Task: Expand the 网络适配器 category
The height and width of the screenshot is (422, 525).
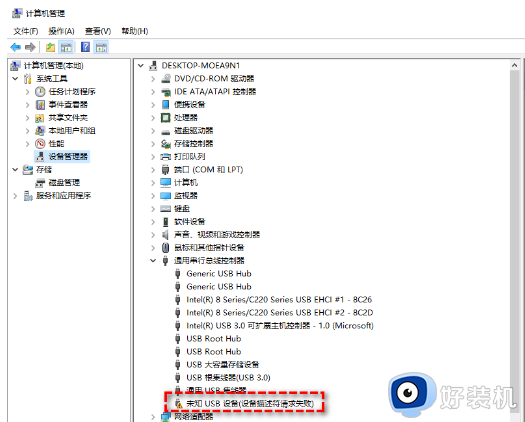Action: pos(153,417)
